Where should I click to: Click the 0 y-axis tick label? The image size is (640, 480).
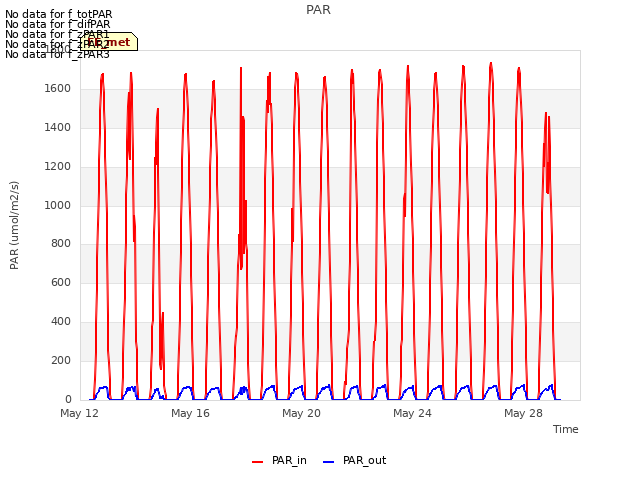pyautogui.click(x=68, y=399)
